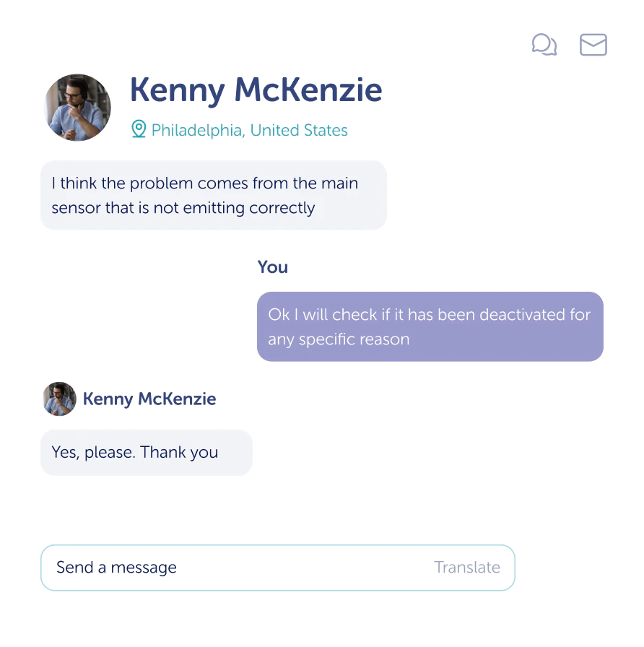
Task: Click Kenny McKenzie's name next to his small avatar
Action: pos(149,399)
